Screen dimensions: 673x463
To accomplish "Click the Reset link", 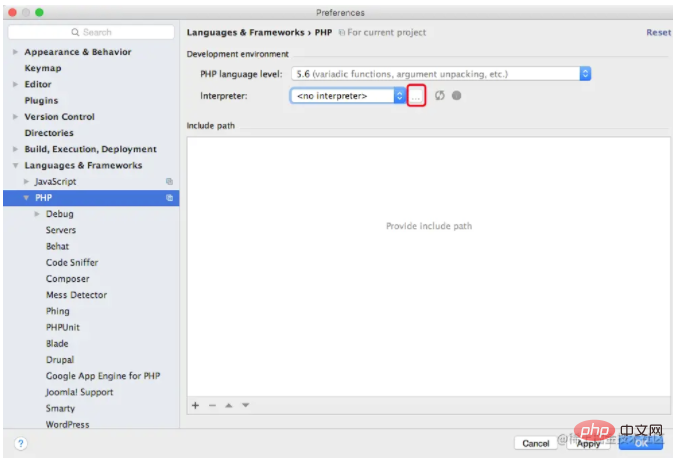I will pyautogui.click(x=658, y=33).
